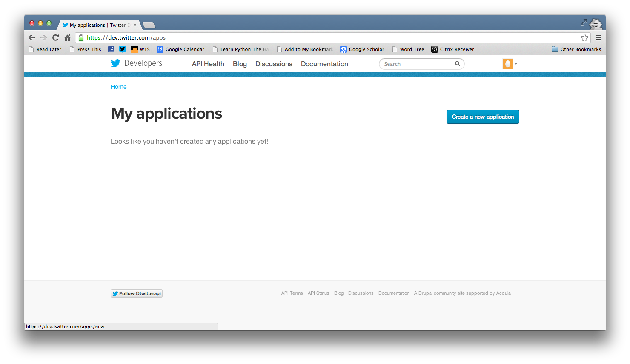Reload the current page

[55, 38]
